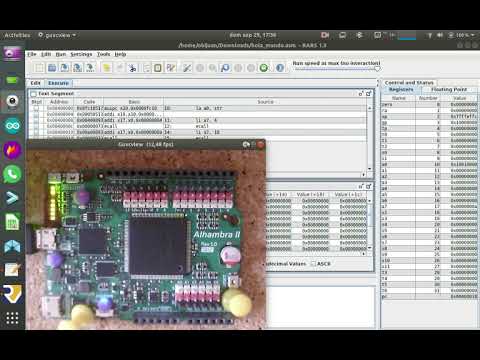Click Text Segment scrollbar down arrow

369,169
